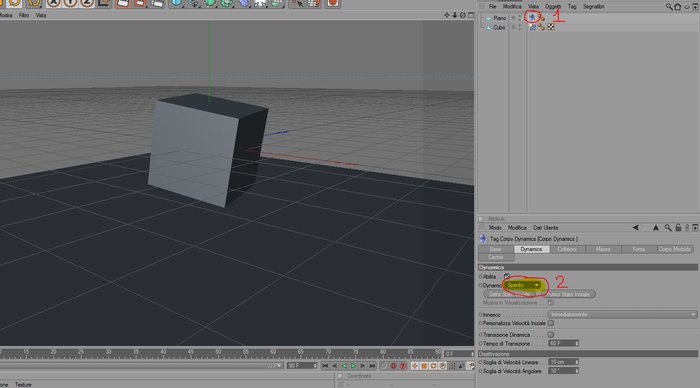Click the cube primitive icon in the toolbar
The width and height of the screenshot is (700, 388).
[x=177, y=3]
